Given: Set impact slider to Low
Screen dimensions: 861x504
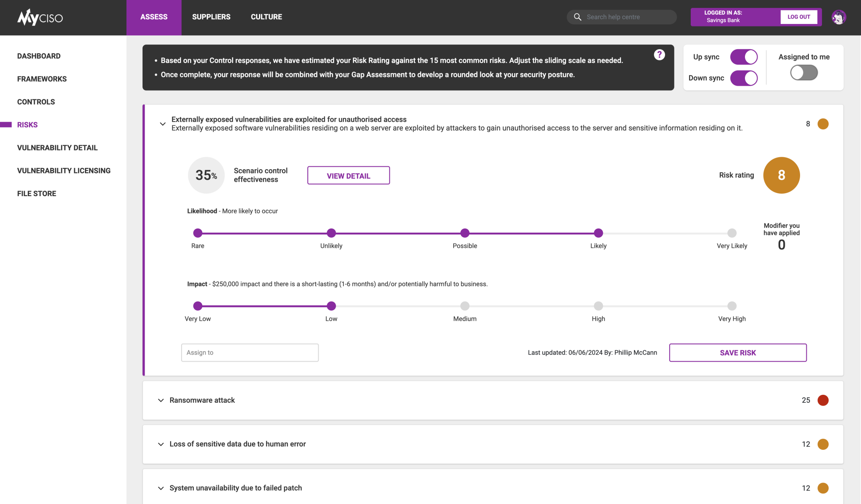Looking at the screenshot, I should (x=331, y=306).
